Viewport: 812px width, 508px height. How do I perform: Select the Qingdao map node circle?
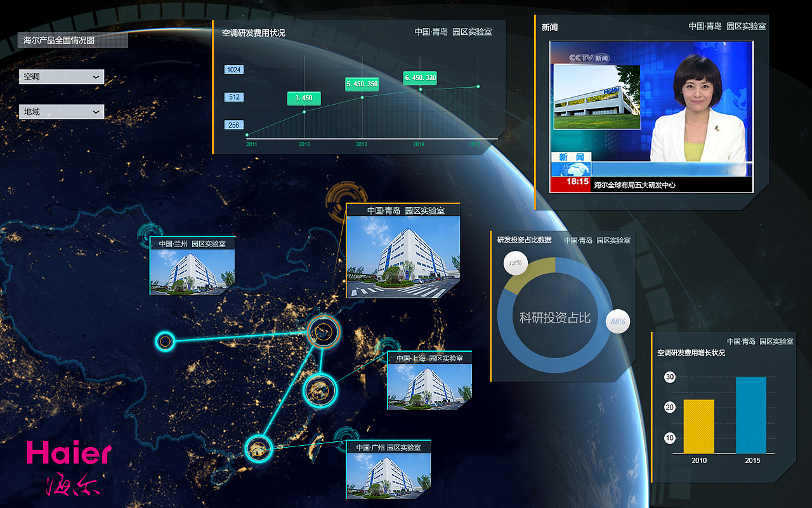point(324,331)
